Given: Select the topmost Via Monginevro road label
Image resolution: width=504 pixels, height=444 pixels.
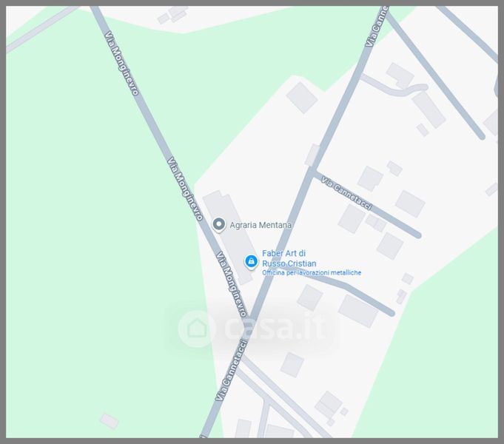Looking at the screenshot, I should 122,63.
